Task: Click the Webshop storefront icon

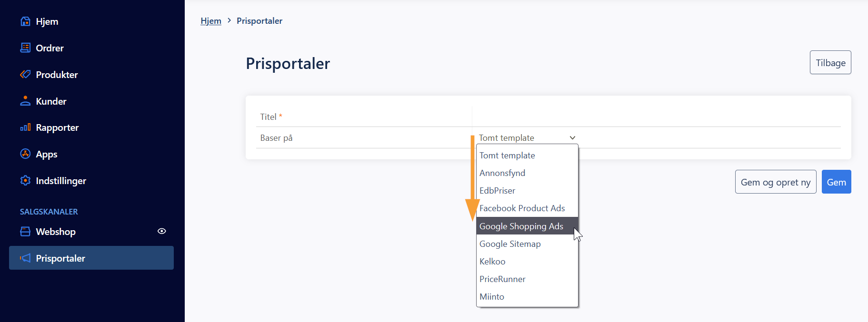Action: (x=25, y=232)
